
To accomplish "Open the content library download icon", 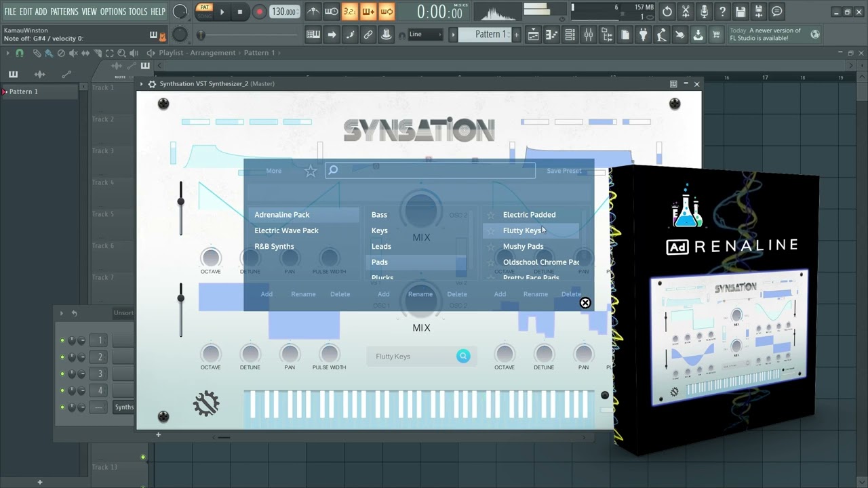I will pyautogui.click(x=698, y=35).
